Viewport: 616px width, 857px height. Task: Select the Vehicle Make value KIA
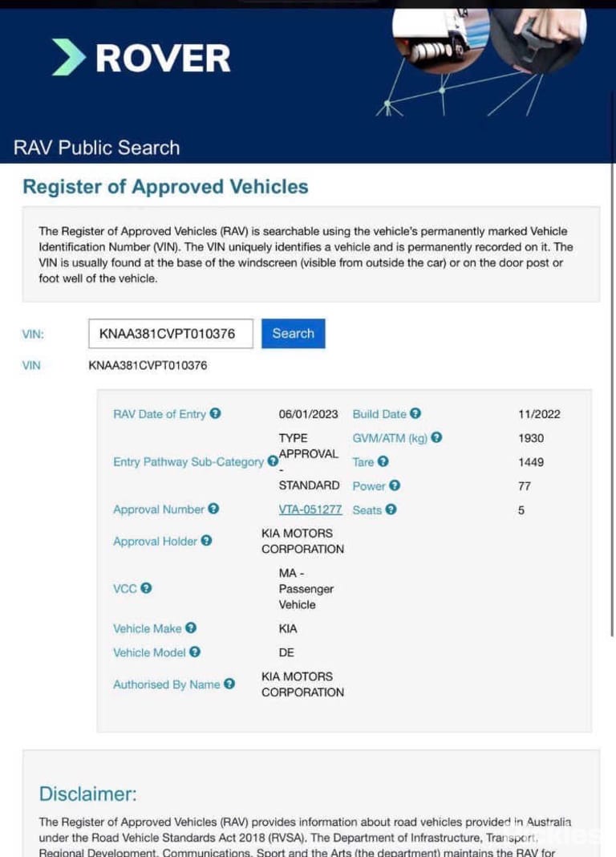288,628
